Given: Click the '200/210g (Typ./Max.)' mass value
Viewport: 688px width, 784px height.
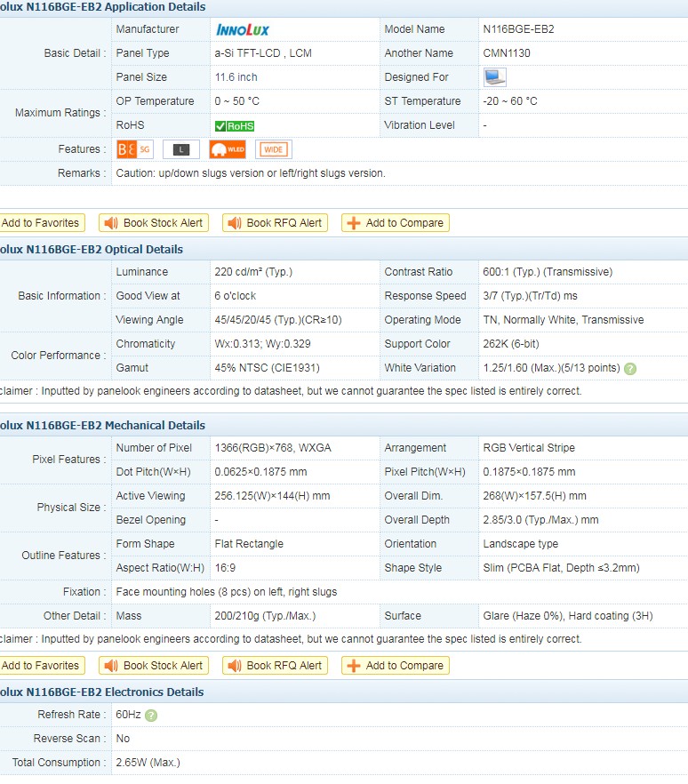Looking at the screenshot, I should pyautogui.click(x=265, y=615).
